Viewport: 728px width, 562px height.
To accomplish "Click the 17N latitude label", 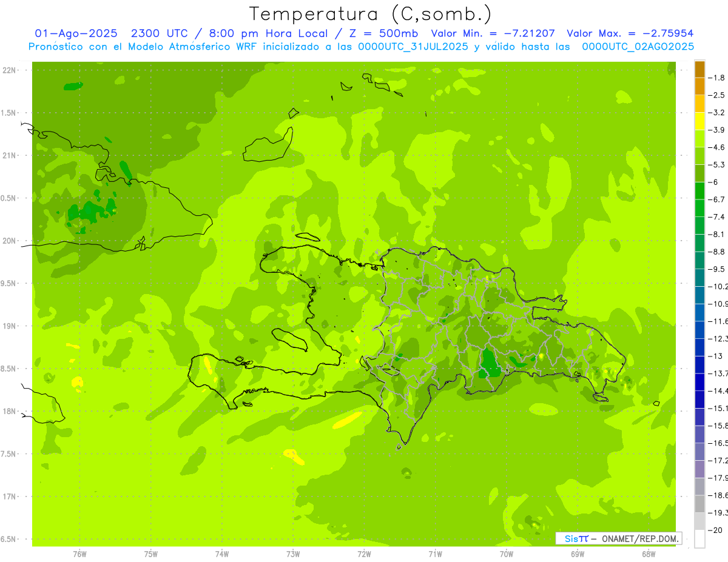I will point(10,497).
